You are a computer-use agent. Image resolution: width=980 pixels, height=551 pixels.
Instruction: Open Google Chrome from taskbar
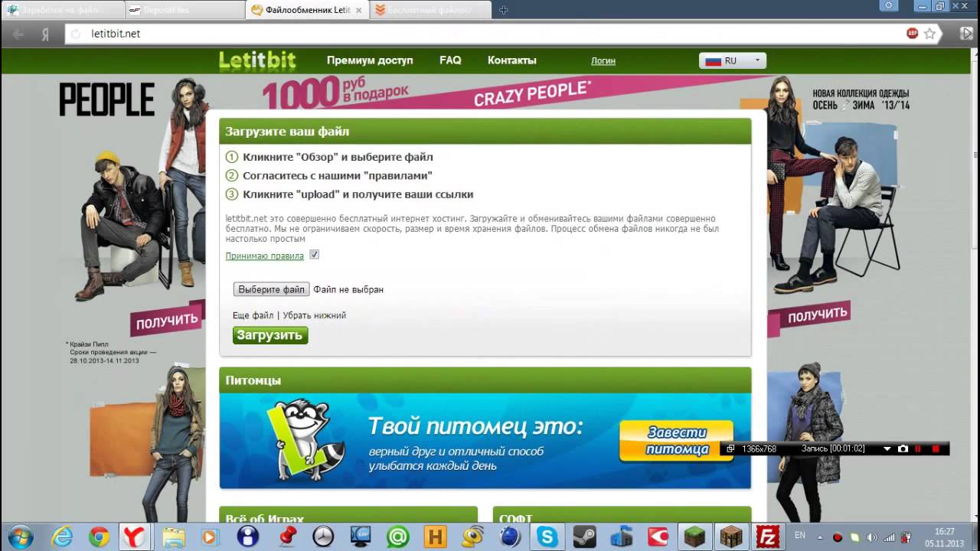[x=99, y=537]
